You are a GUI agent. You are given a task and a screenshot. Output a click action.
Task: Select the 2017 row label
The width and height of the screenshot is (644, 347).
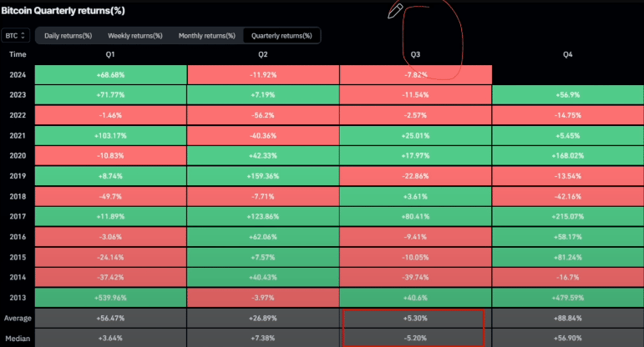(x=18, y=217)
